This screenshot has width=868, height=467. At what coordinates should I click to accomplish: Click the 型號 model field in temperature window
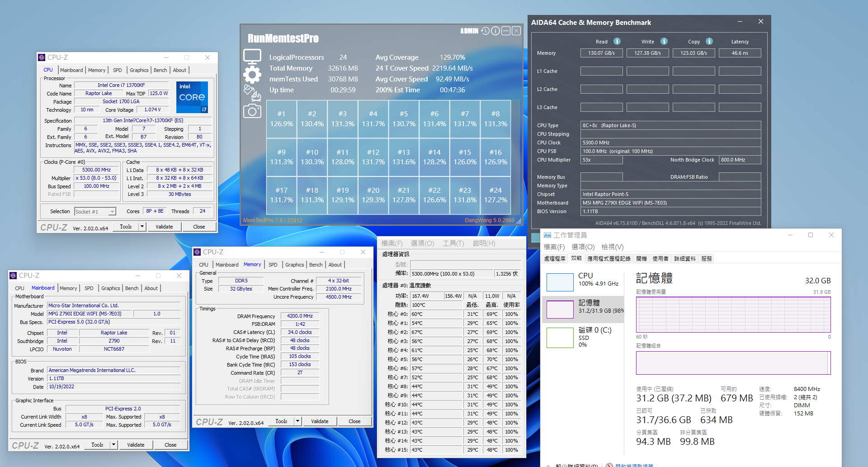[465, 264]
